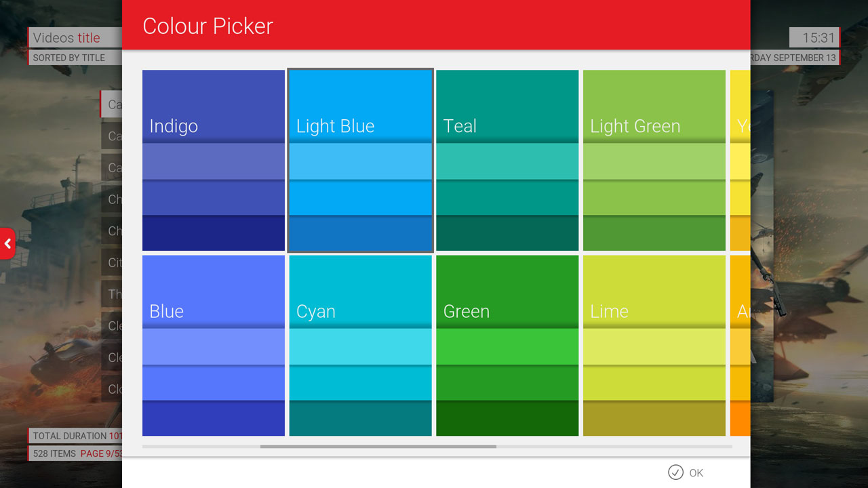Screen dimensions: 868x488
Task: Select the lightest Teal shade
Action: [507, 162]
